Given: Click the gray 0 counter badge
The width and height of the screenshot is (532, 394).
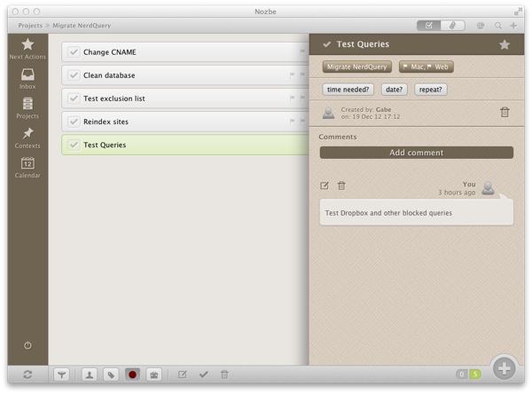Looking at the screenshot, I should pos(462,374).
